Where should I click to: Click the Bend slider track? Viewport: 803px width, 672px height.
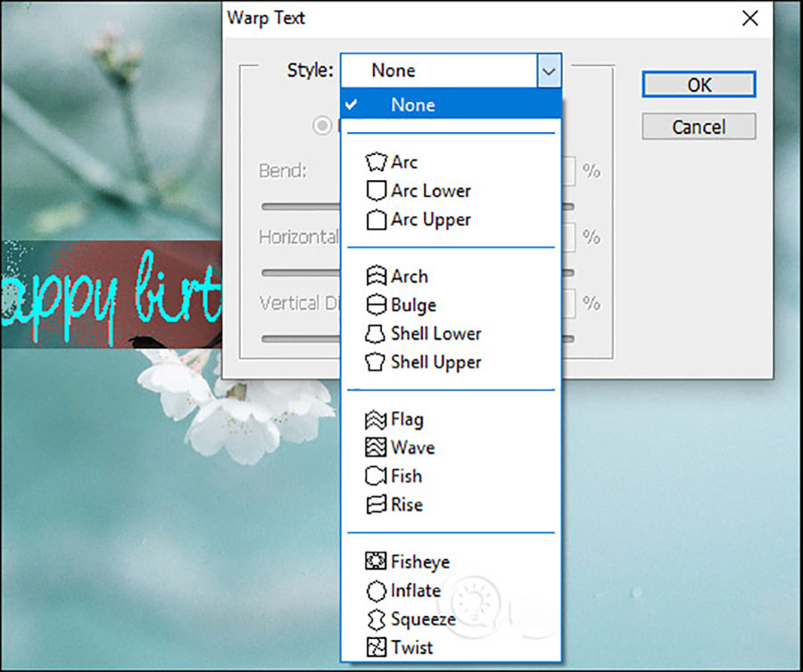click(299, 205)
